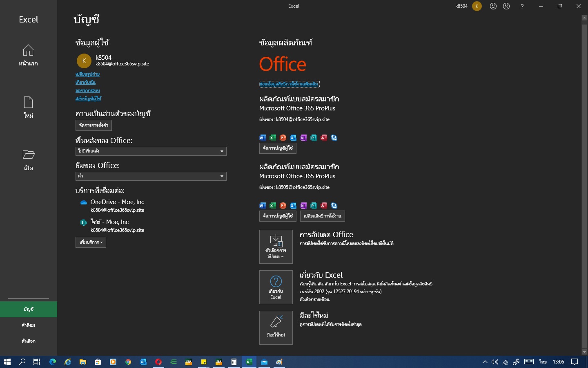
Task: Click the large K profile picture under user info
Action: (84, 61)
